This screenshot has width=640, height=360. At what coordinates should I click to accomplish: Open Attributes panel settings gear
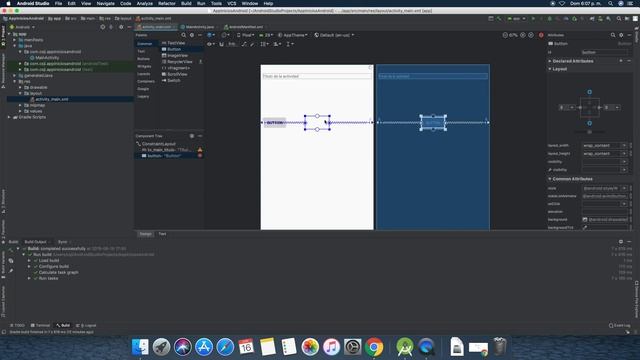click(621, 35)
